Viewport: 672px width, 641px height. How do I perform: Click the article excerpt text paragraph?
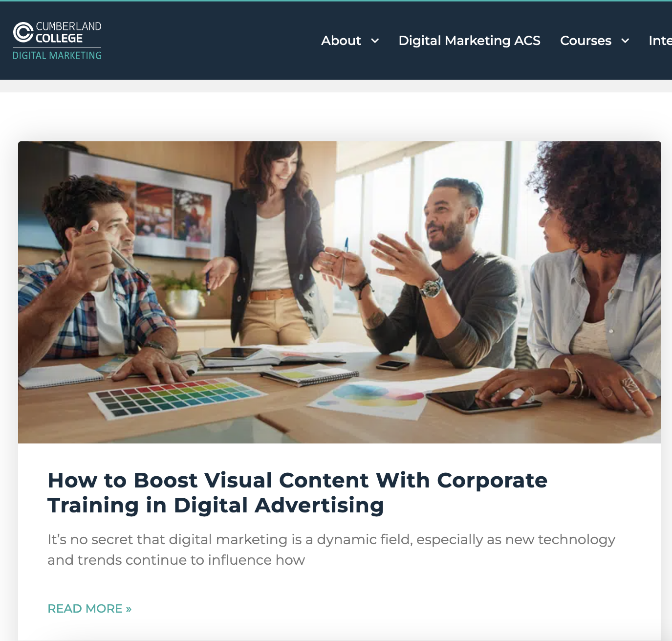click(331, 550)
